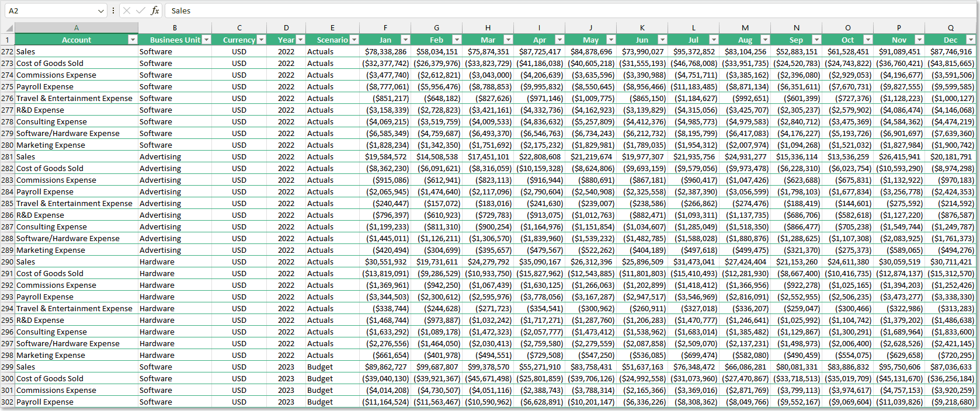This screenshot has height=411, width=980.
Task: Select row 290 header
Action: coord(7,262)
